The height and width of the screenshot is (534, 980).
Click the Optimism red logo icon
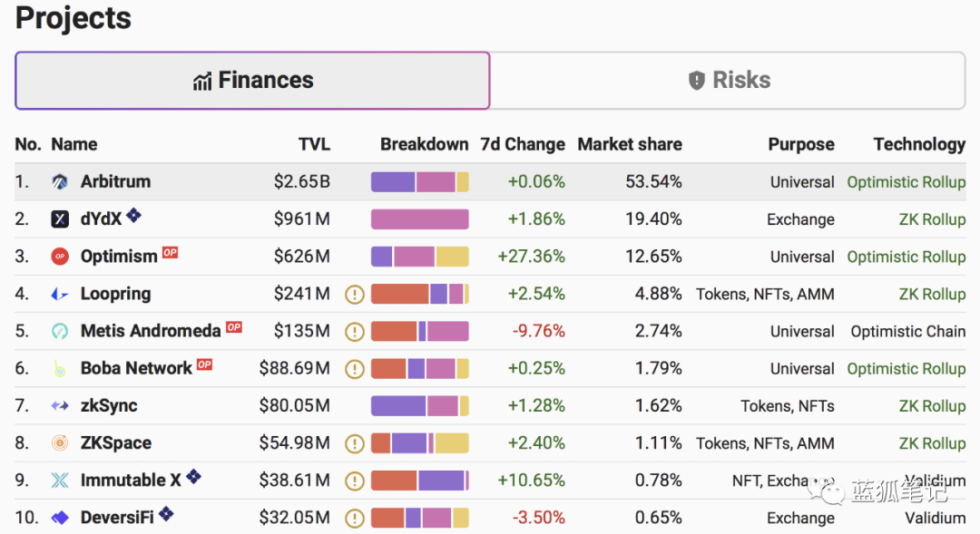pos(60,257)
